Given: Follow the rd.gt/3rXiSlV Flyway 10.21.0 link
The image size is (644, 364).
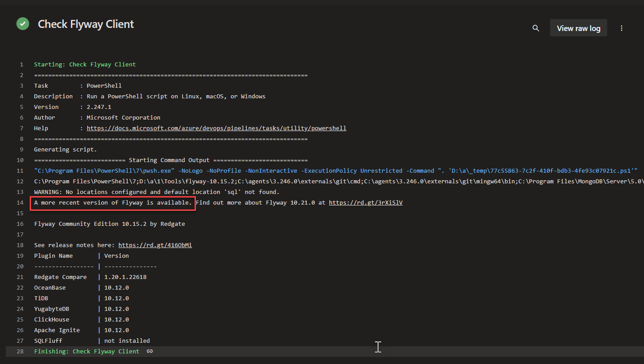Looking at the screenshot, I should (x=366, y=202).
